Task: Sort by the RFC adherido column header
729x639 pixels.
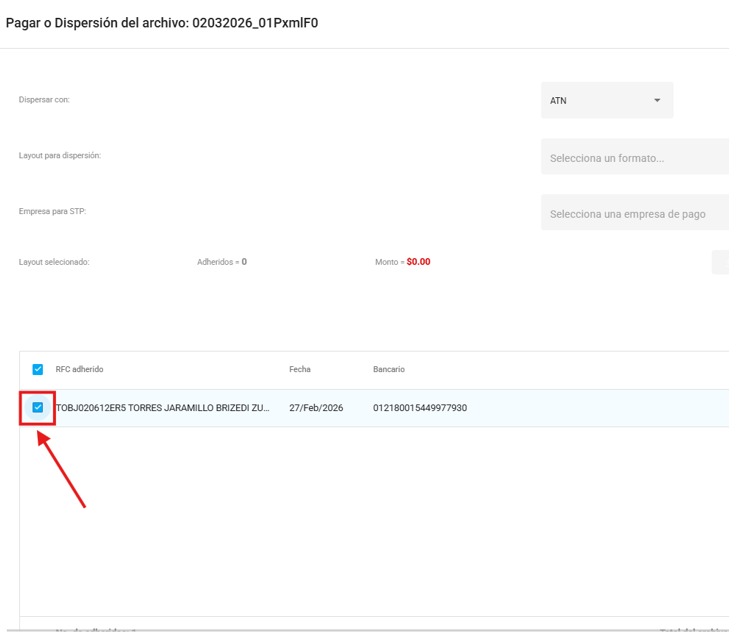Action: tap(79, 369)
